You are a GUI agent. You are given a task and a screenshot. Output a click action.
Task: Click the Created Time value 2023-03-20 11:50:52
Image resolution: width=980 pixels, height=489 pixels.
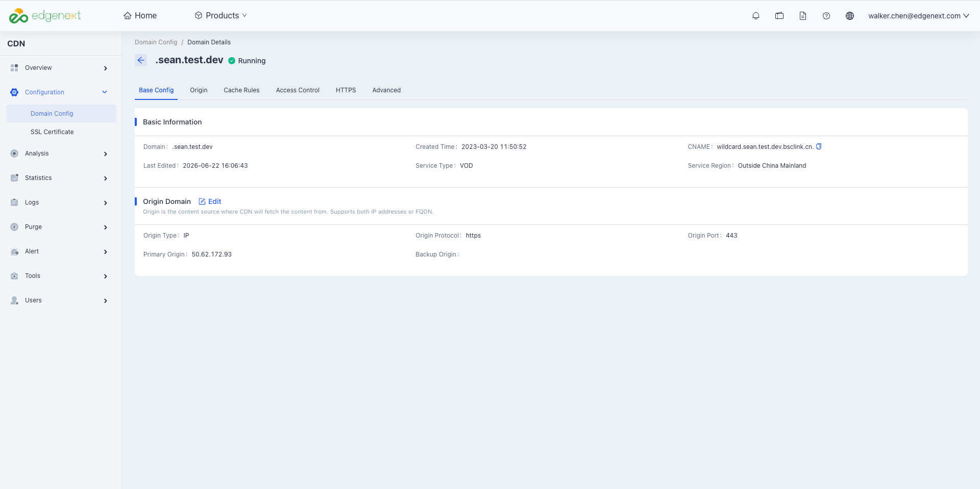(494, 147)
